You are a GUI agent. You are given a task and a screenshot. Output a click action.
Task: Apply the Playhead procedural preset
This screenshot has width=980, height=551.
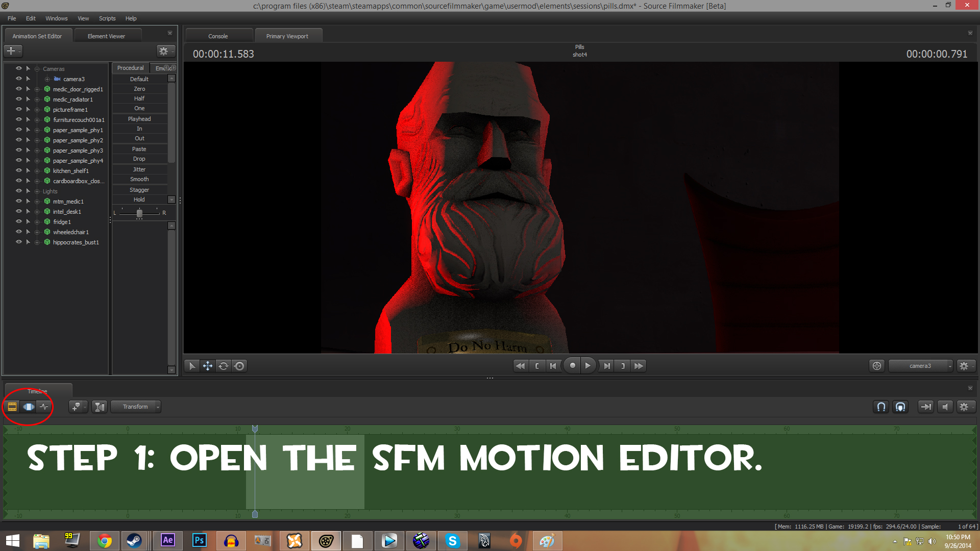point(139,119)
